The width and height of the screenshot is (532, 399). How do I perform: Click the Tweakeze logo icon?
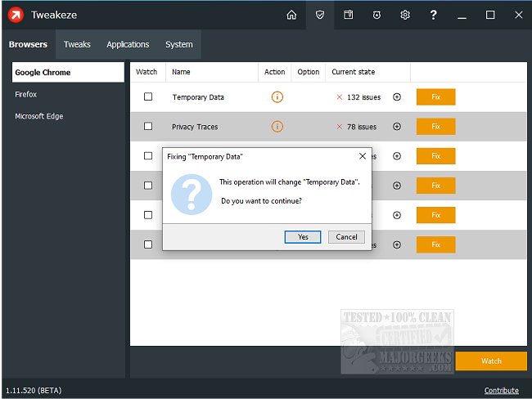point(16,15)
